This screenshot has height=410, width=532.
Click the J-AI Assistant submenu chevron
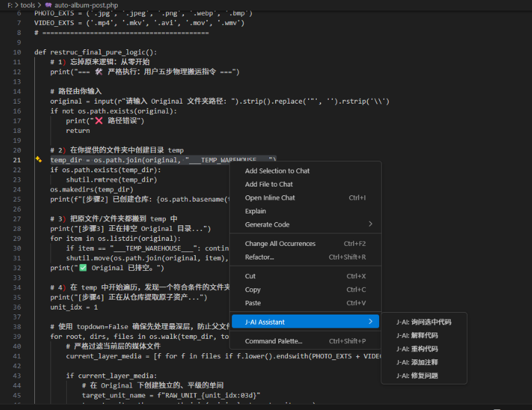(x=370, y=321)
